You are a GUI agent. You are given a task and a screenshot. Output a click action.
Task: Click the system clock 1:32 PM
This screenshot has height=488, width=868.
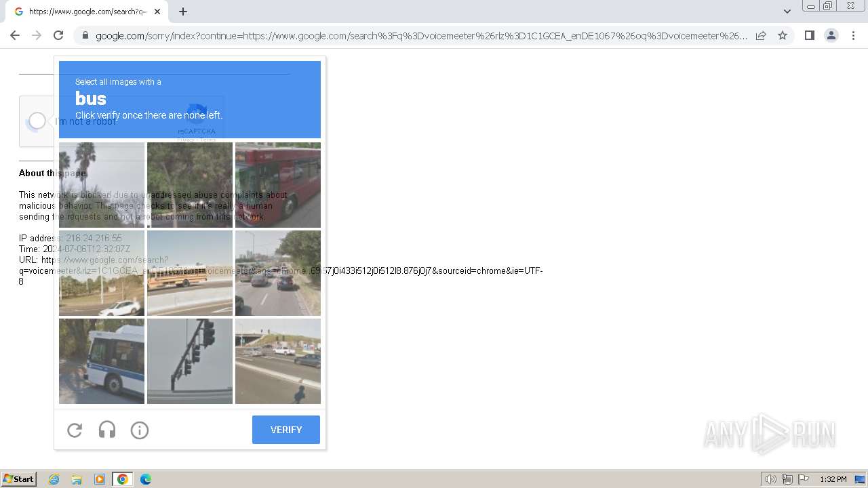coord(833,479)
